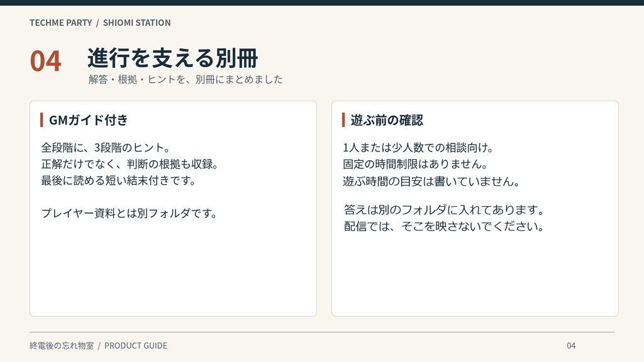Viewport: 644px width, 362px height.
Task: Click the line プレイヤー資料とは別フォルダです。
Action: coord(130,213)
